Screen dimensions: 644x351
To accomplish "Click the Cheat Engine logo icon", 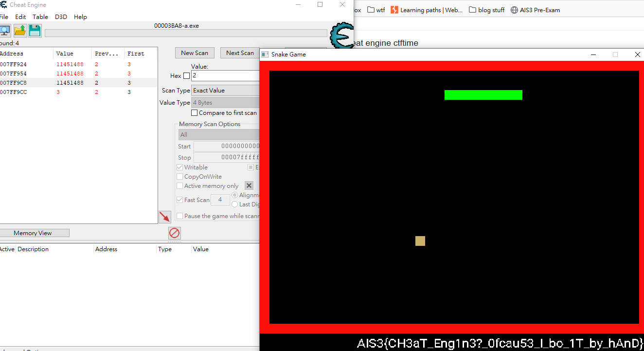I will (341, 36).
